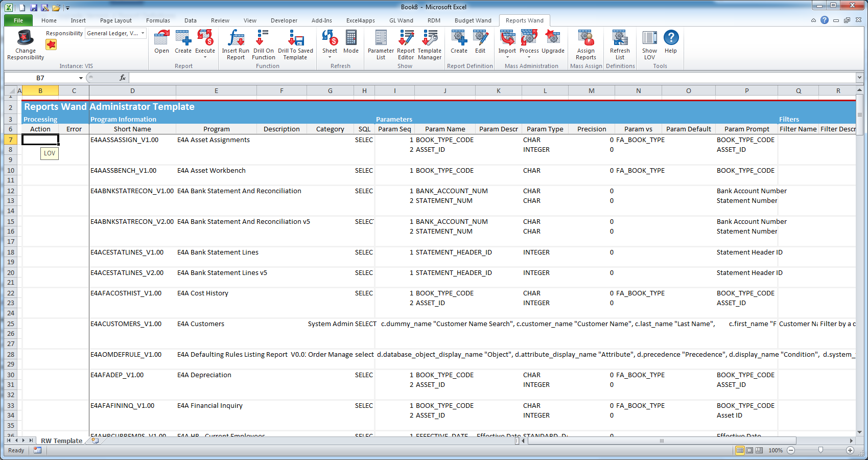
Task: Switch to the Formulas ribbon tab
Action: pyautogui.click(x=158, y=20)
